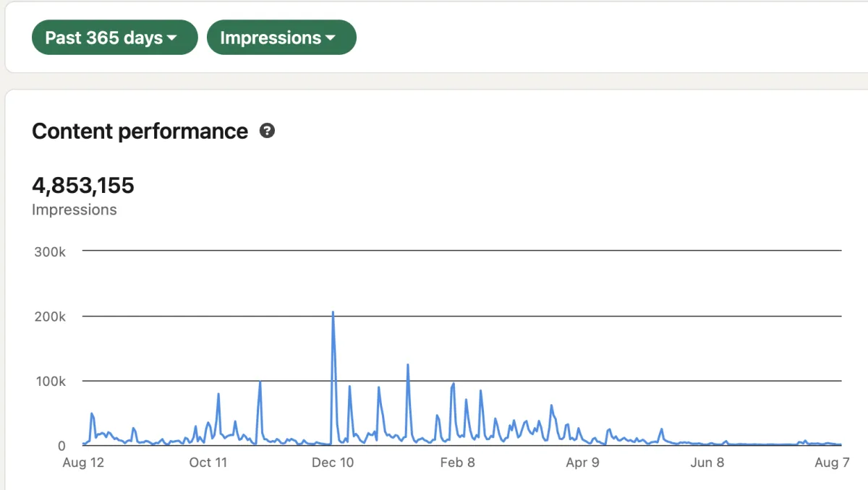Viewport: 868px width, 490px height.
Task: Click the Apr 9 x-axis date label
Action: pos(582,463)
